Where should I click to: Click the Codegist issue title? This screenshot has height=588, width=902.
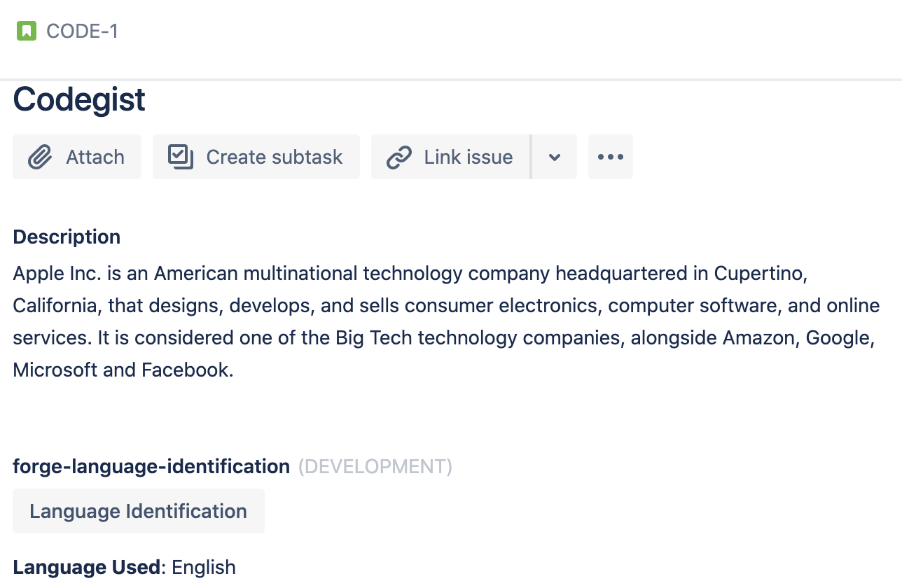(79, 99)
